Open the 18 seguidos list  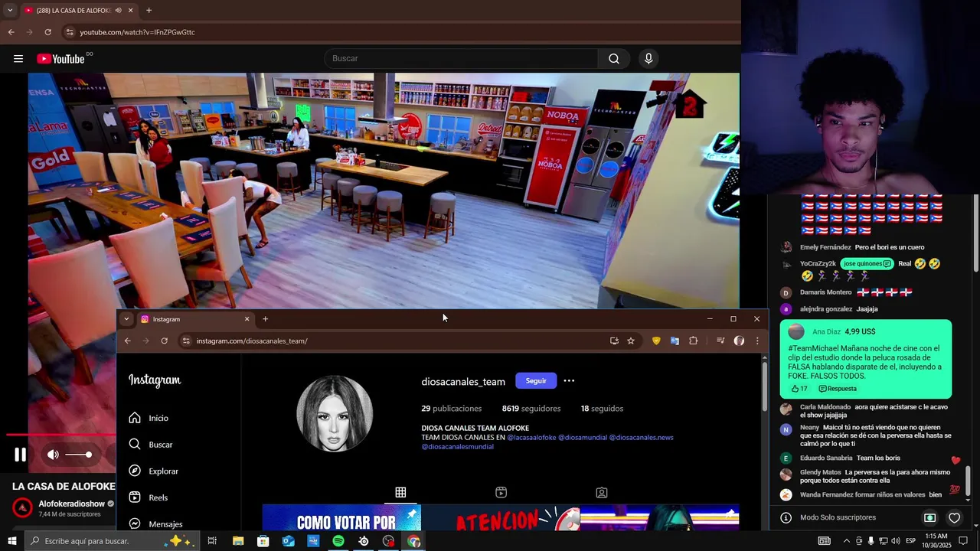click(602, 409)
